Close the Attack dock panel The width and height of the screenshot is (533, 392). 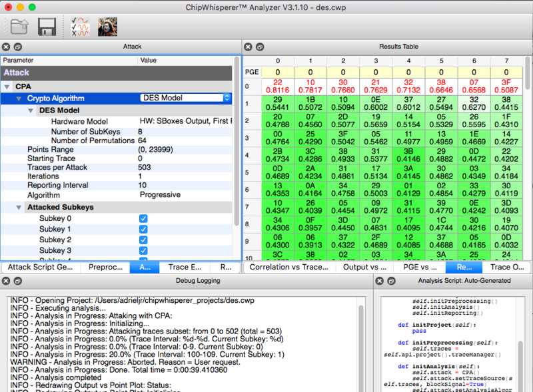(x=6, y=47)
